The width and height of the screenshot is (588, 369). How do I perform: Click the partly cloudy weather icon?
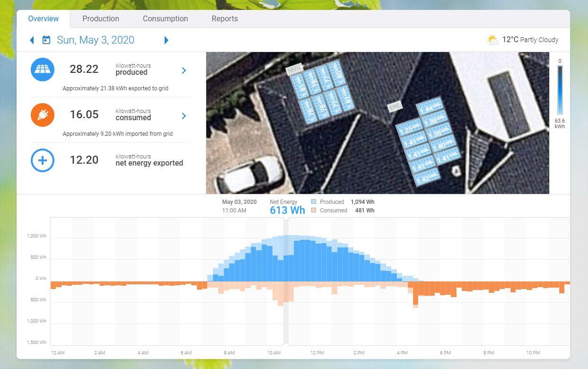tap(492, 40)
